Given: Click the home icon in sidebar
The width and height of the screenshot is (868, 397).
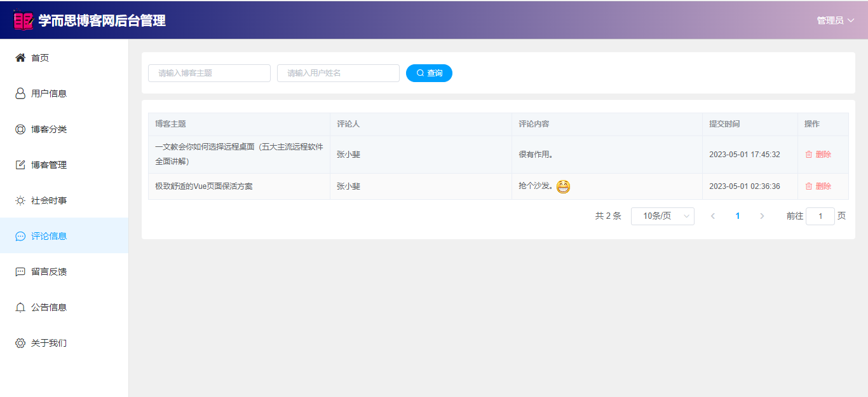Looking at the screenshot, I should tap(20, 58).
